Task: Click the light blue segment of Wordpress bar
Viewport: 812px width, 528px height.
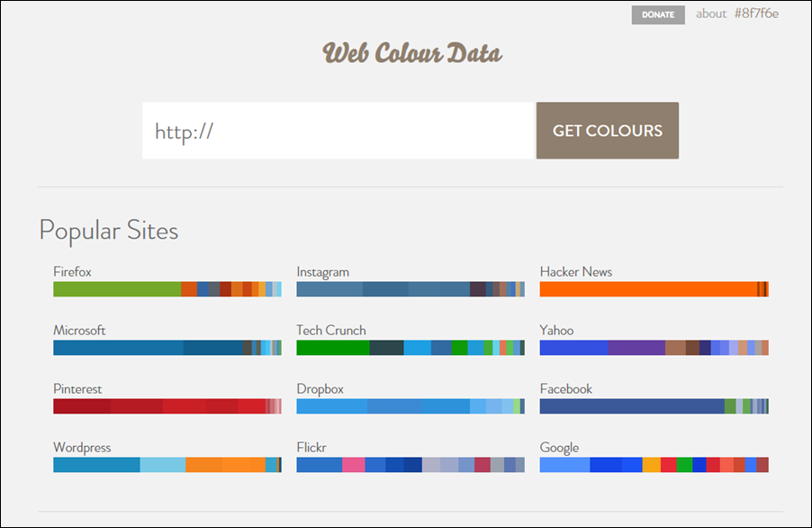Action: (x=163, y=465)
